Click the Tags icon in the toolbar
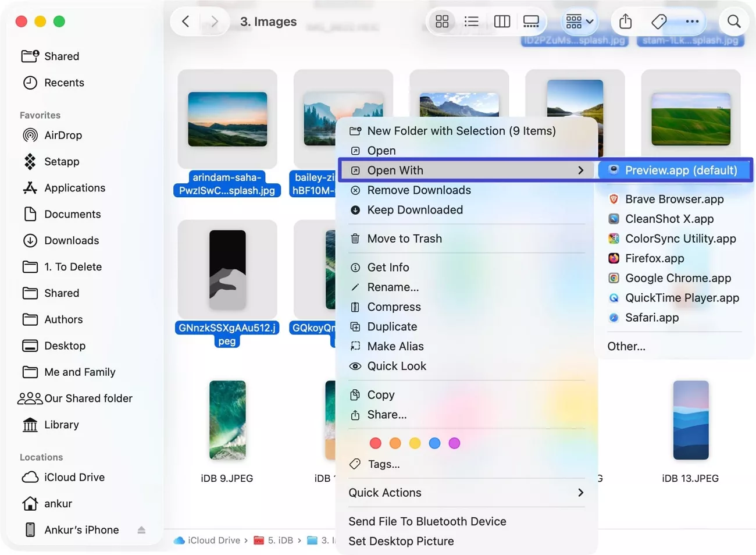The height and width of the screenshot is (555, 756). pos(658,21)
